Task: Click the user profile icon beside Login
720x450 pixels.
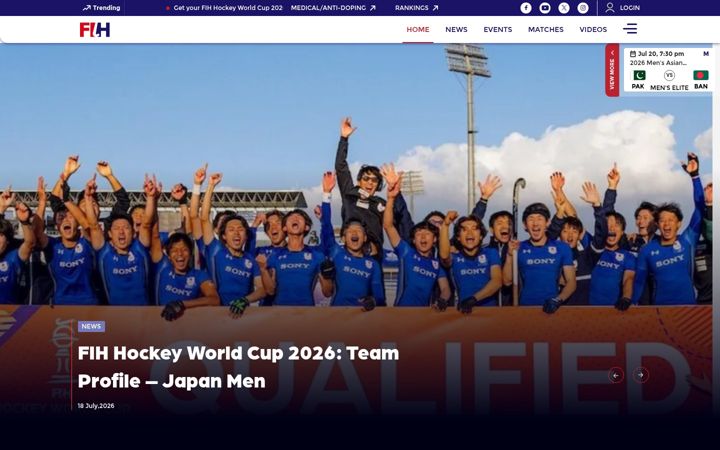Action: (610, 8)
